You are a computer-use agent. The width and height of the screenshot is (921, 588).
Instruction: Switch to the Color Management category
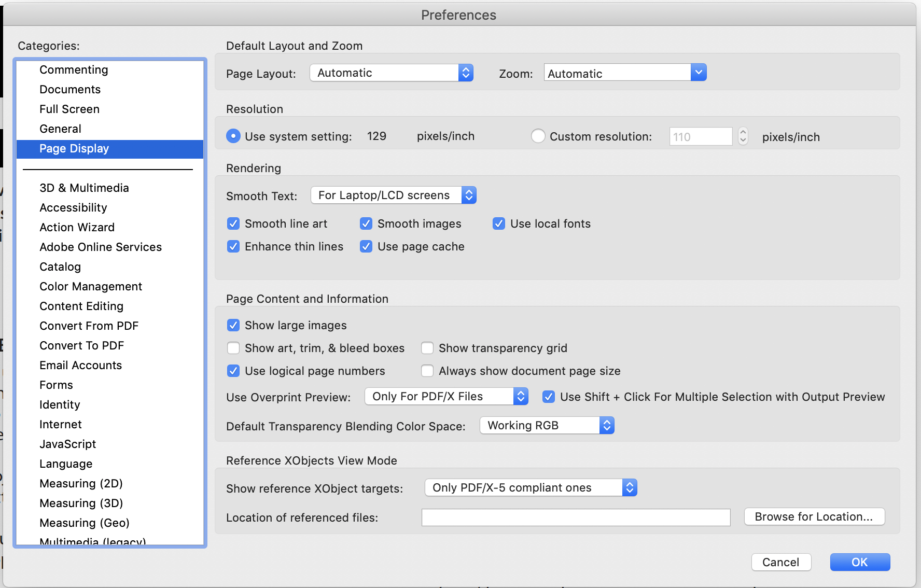(91, 286)
